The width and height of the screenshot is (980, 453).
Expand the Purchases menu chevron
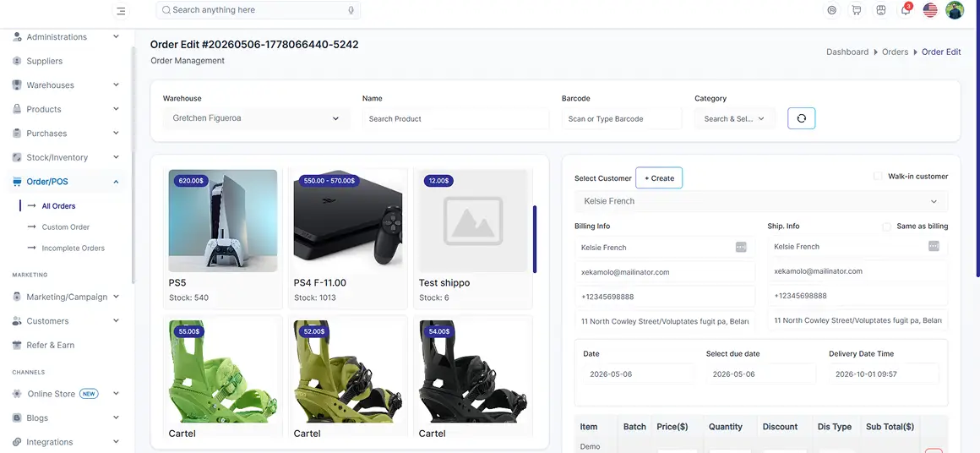[117, 133]
